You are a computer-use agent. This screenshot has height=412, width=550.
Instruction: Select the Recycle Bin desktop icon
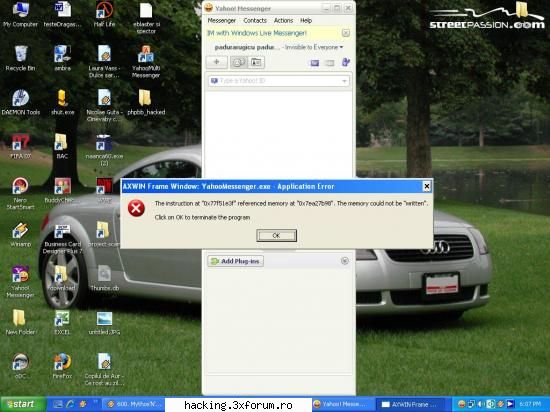tap(20, 59)
